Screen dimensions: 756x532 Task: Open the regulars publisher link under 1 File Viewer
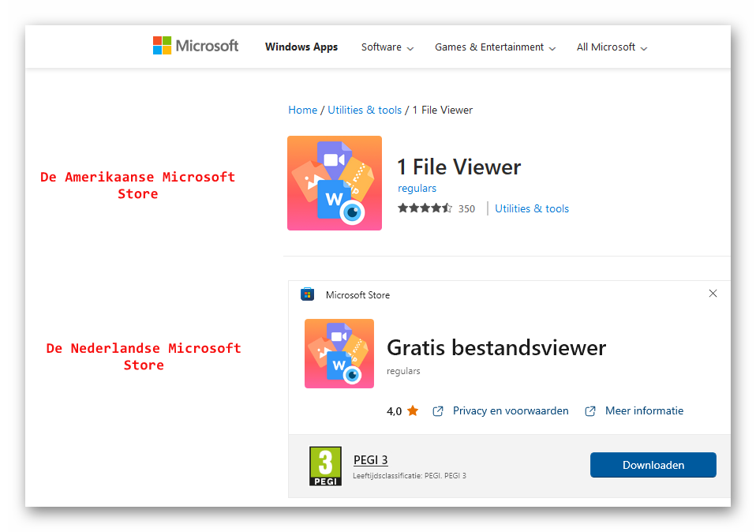pos(417,189)
